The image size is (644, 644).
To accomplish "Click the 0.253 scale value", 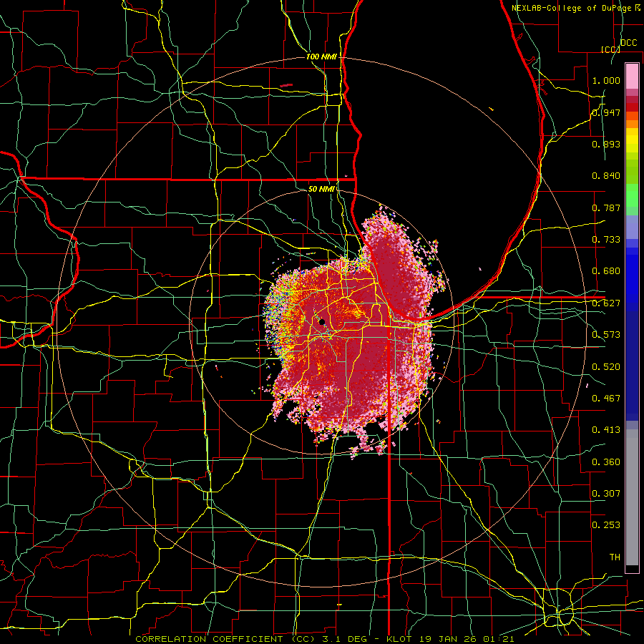I will tap(606, 525).
